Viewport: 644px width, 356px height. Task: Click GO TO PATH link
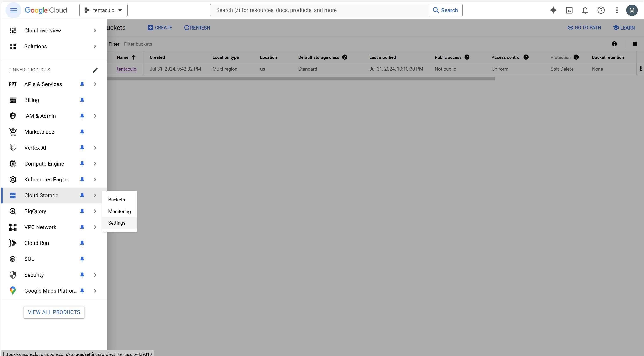[x=584, y=28]
